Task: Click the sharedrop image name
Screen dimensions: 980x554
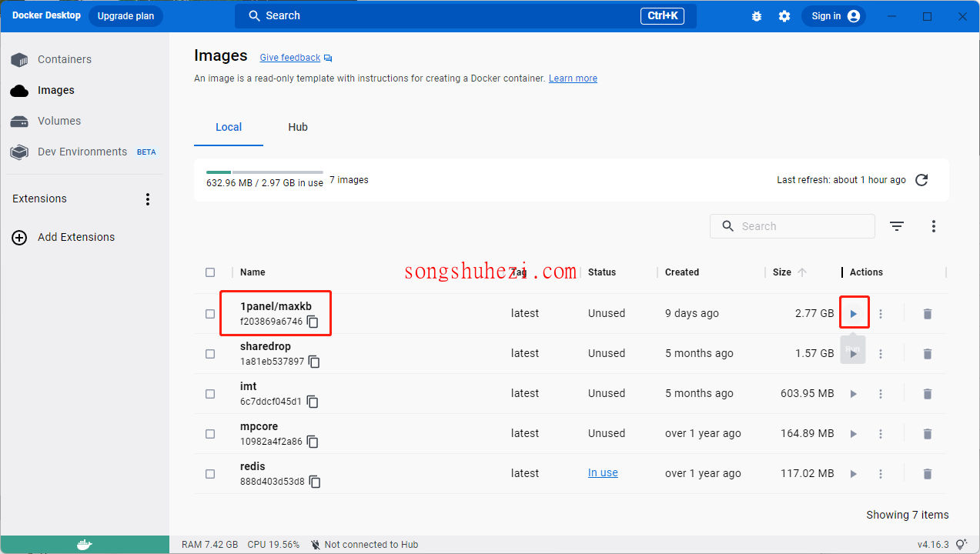Action: pos(266,346)
